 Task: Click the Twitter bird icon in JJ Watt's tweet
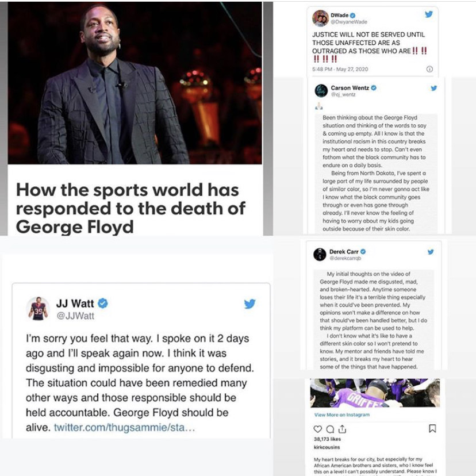coord(249,304)
